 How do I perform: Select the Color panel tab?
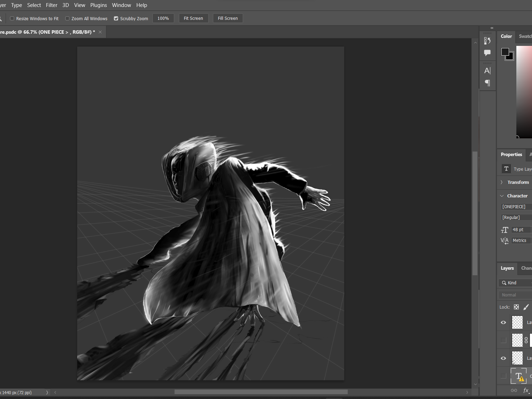(506, 36)
